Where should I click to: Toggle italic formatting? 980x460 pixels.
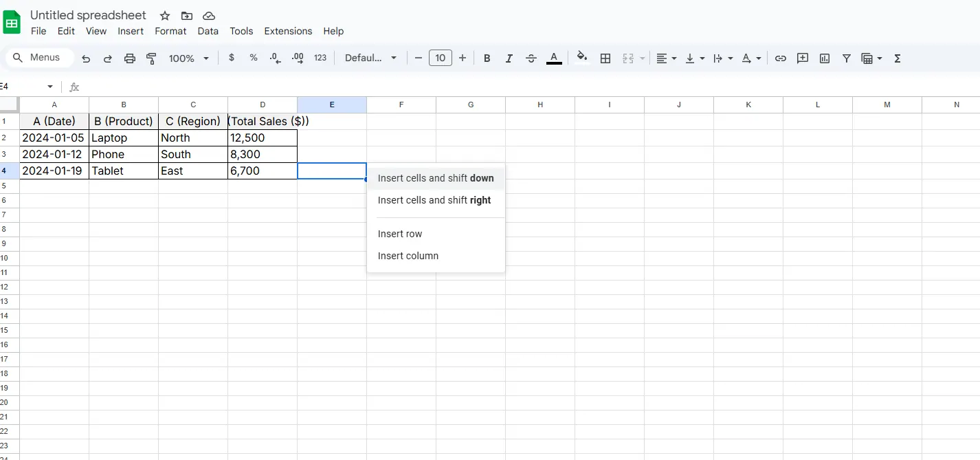509,58
